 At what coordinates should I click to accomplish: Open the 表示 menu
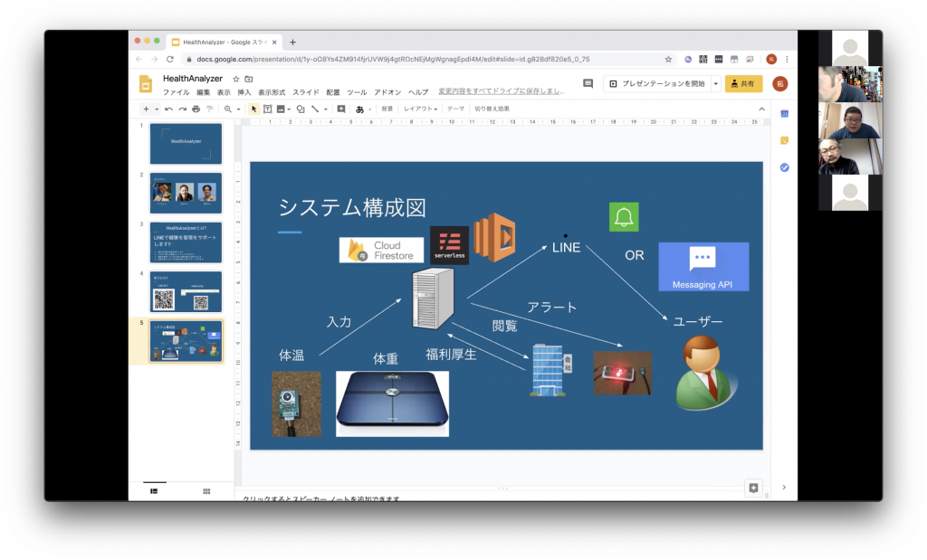point(224,93)
